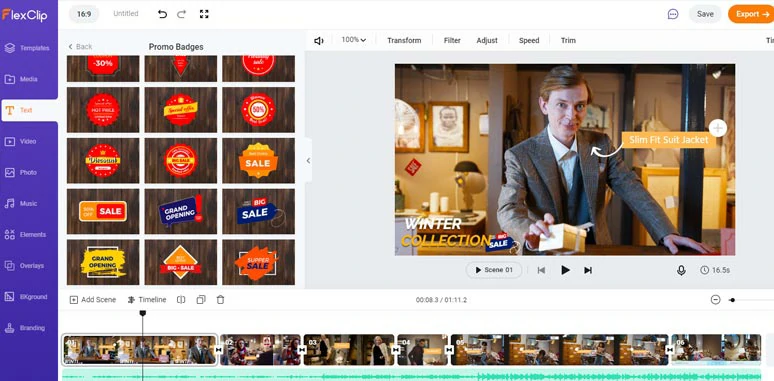Click microphone record voiceover icon
This screenshot has height=381, width=774.
[681, 270]
